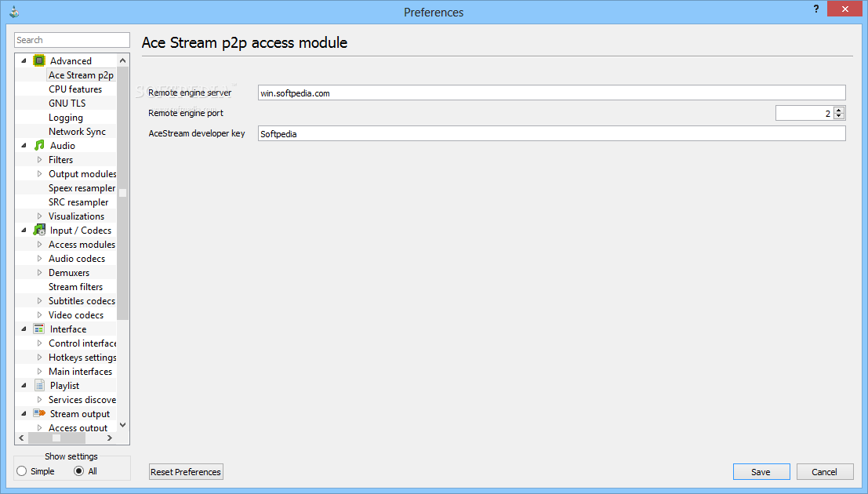Click the tree scroll right arrow
Image resolution: width=868 pixels, height=494 pixels.
tap(110, 438)
